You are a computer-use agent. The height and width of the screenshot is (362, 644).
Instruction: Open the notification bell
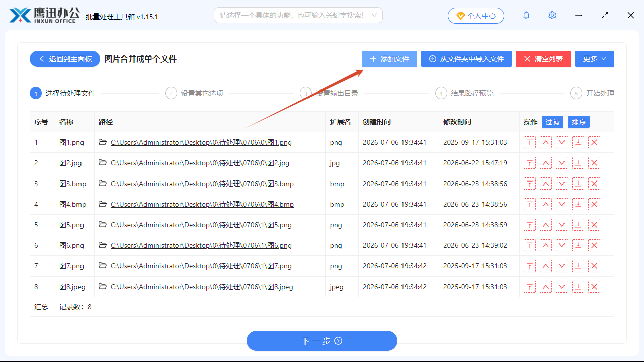click(526, 15)
